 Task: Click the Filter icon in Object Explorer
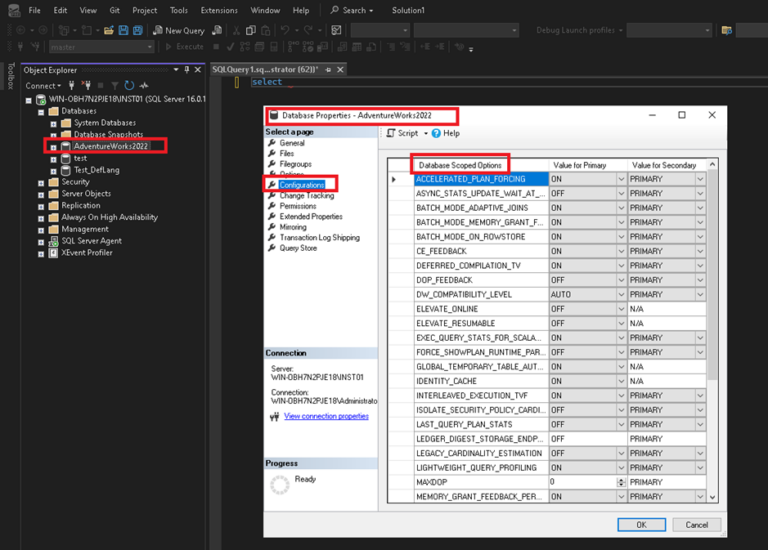pos(115,85)
